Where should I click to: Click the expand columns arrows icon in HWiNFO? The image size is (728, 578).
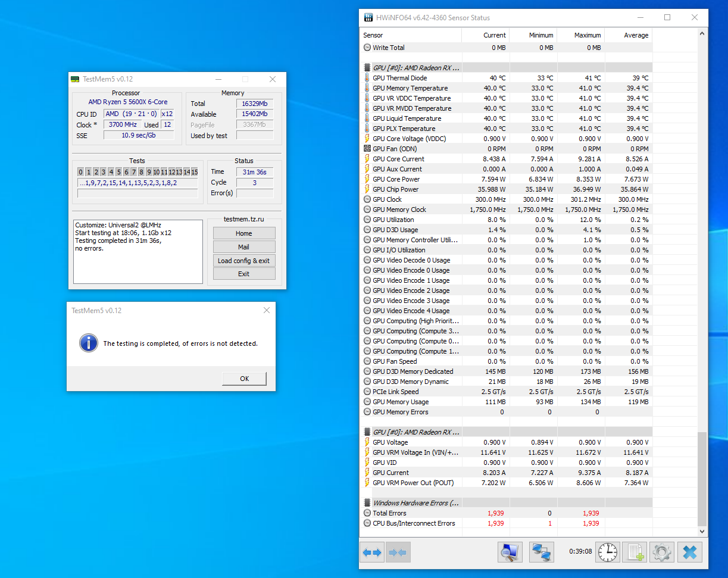[372, 552]
